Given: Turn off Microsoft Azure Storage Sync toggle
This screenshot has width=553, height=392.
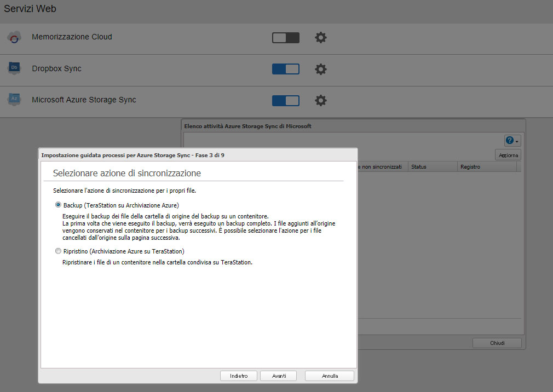Looking at the screenshot, I should 286,101.
